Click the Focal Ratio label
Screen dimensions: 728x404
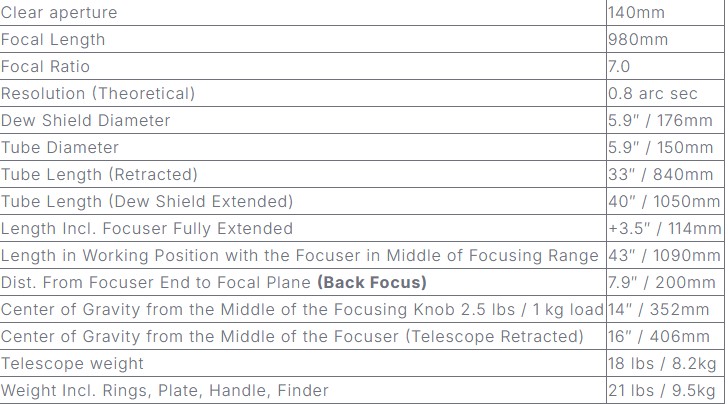(x=45, y=67)
